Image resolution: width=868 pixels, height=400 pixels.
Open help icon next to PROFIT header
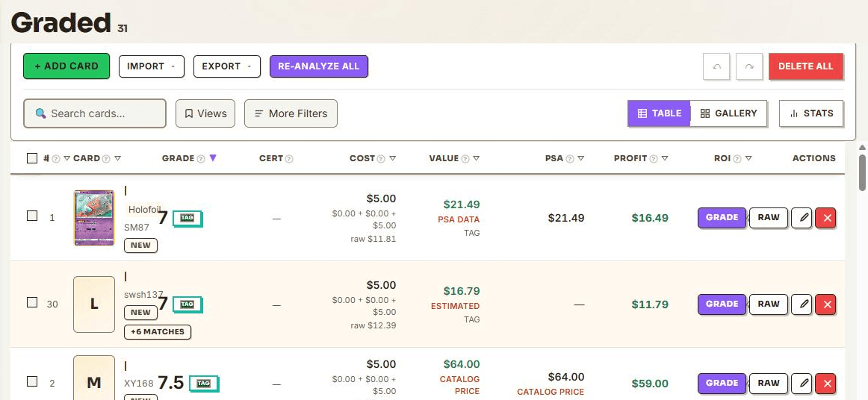[x=654, y=159]
